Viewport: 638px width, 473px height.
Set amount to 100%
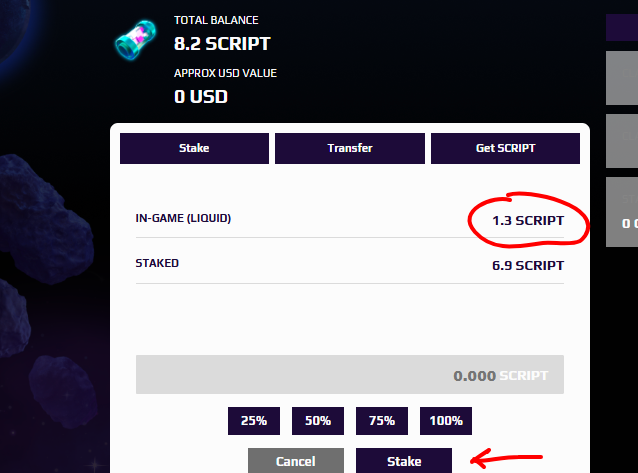(446, 420)
